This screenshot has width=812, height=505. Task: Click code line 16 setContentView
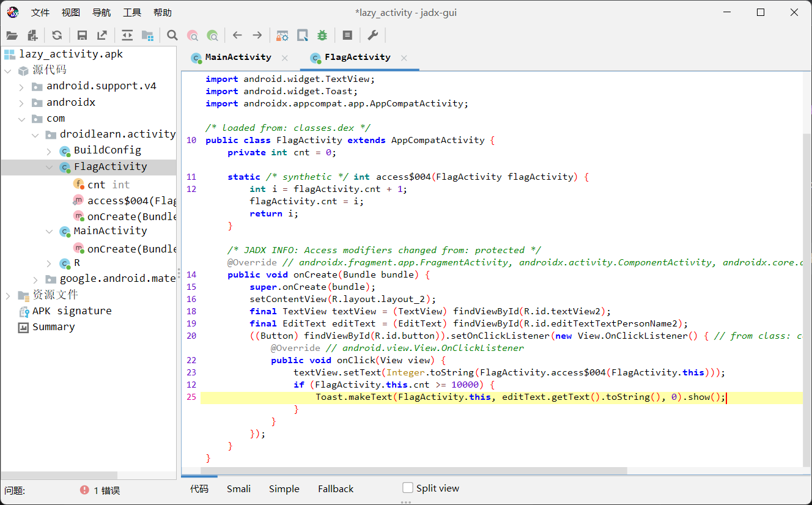(x=342, y=299)
